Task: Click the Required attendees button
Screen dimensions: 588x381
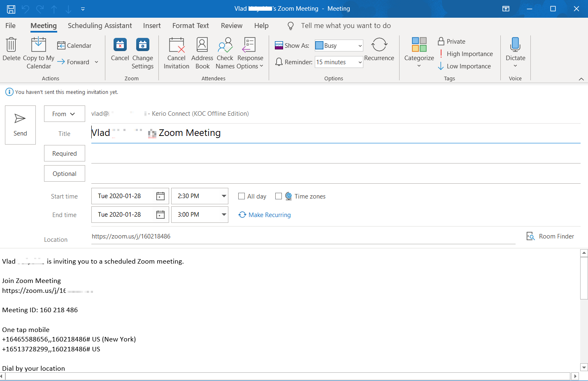Action: 65,153
